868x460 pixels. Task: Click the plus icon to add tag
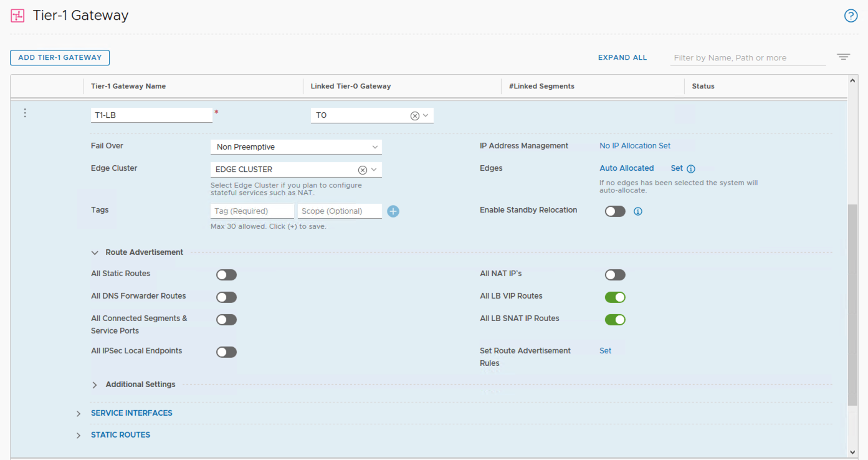[393, 211]
